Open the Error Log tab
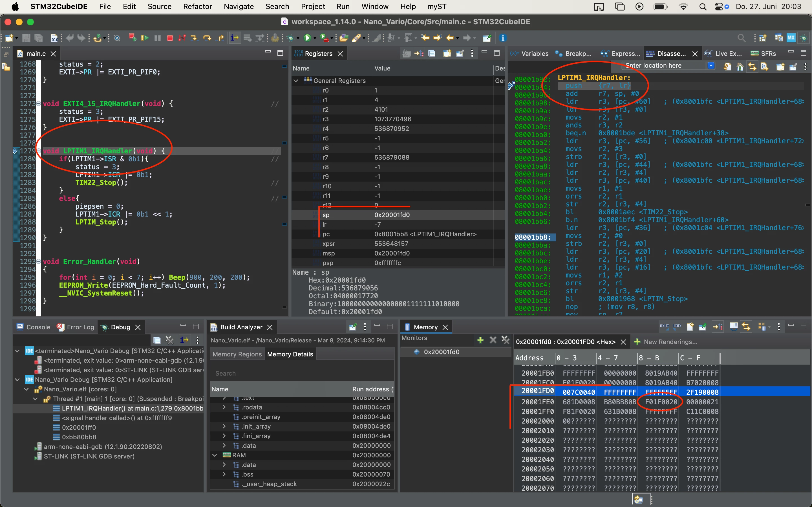Image resolution: width=812 pixels, height=507 pixels. tap(76, 327)
